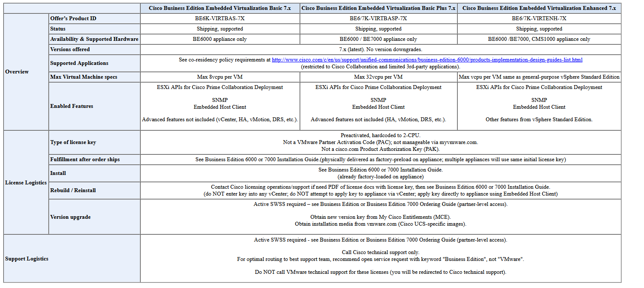Click 'Shipping, supported' under Basic 7.x column
Screen dimensions: 644x288
coord(220,29)
